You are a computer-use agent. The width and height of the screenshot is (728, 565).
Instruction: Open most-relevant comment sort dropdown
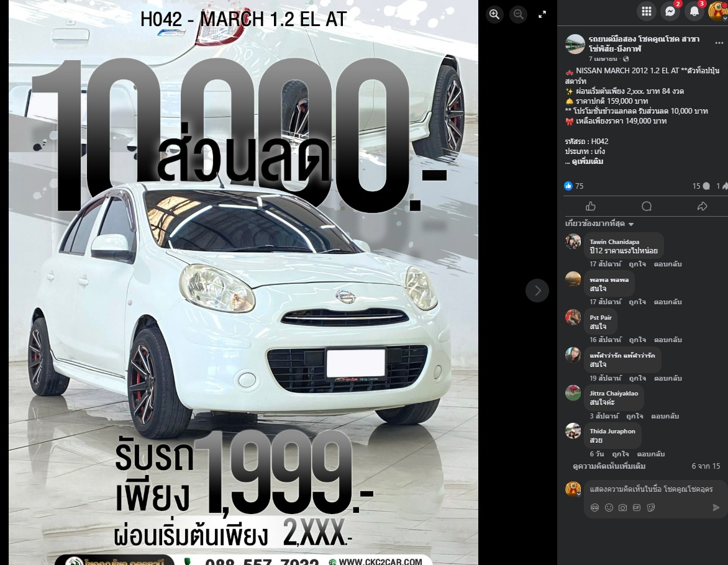(599, 224)
